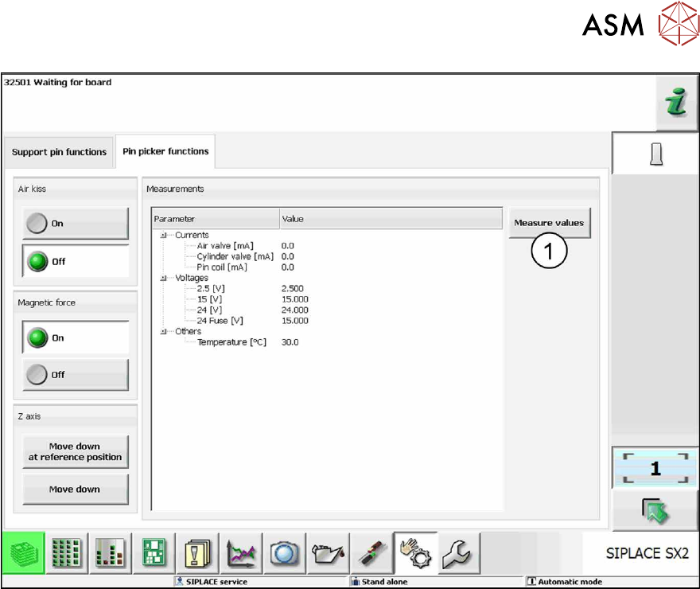
Task: Switch to Support pin functions tab
Action: pos(59,152)
